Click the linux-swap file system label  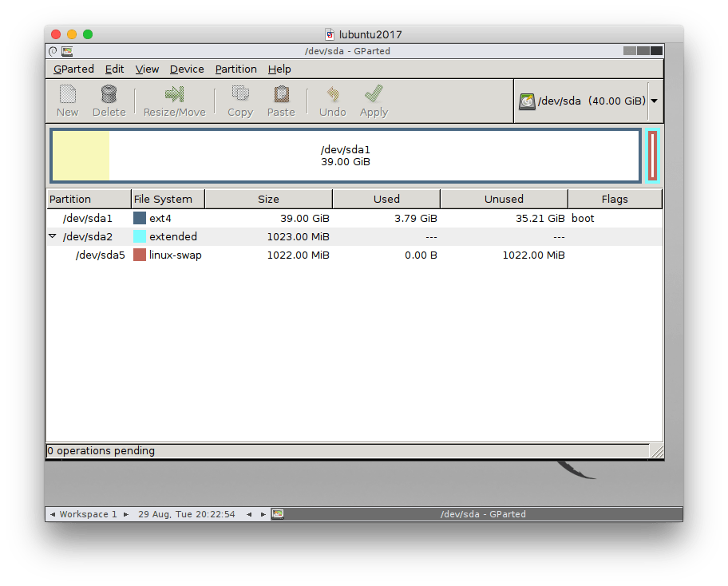(175, 255)
